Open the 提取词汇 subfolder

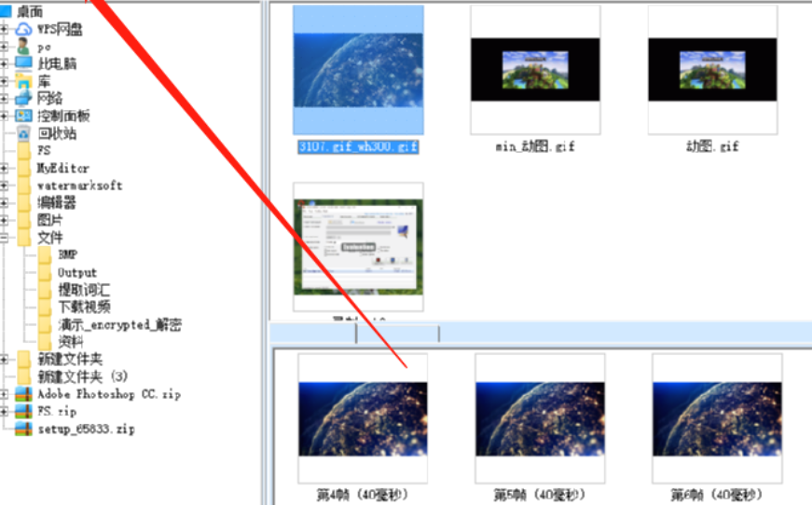click(83, 290)
